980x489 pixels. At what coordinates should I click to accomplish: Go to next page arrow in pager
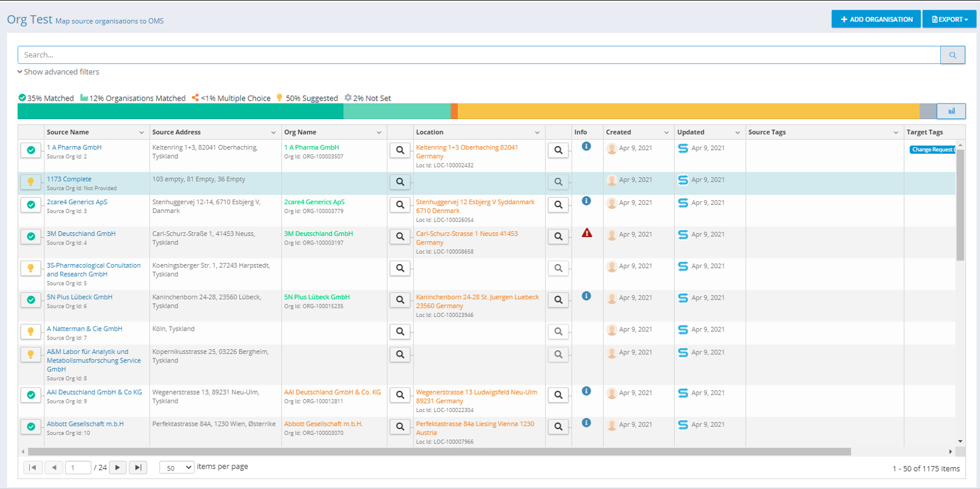117,468
